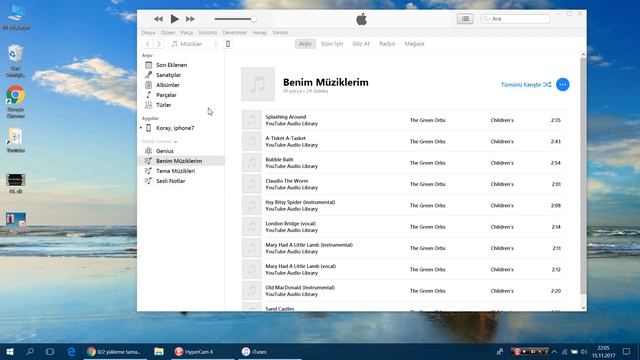Viewport: 640px width, 360px height.
Task: Switch to Chrome download taskbar item
Action: 115,351
